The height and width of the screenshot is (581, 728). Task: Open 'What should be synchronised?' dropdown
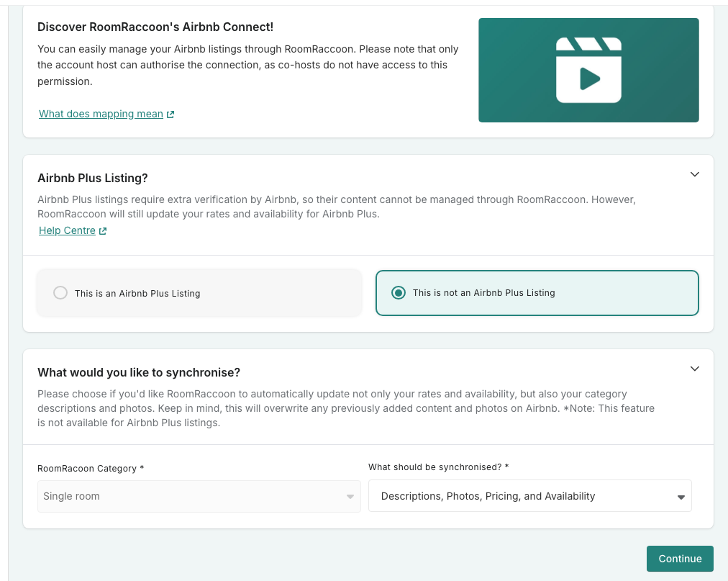pyautogui.click(x=529, y=496)
